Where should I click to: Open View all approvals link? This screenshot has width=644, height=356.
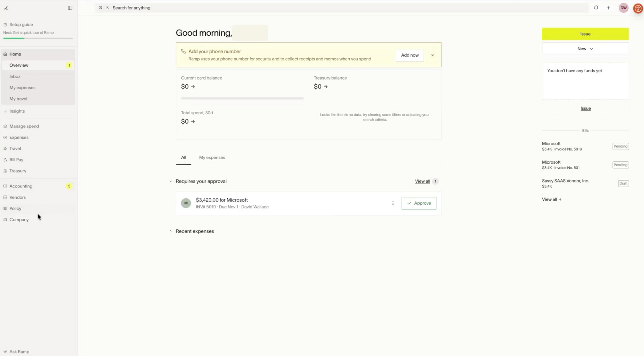(422, 181)
